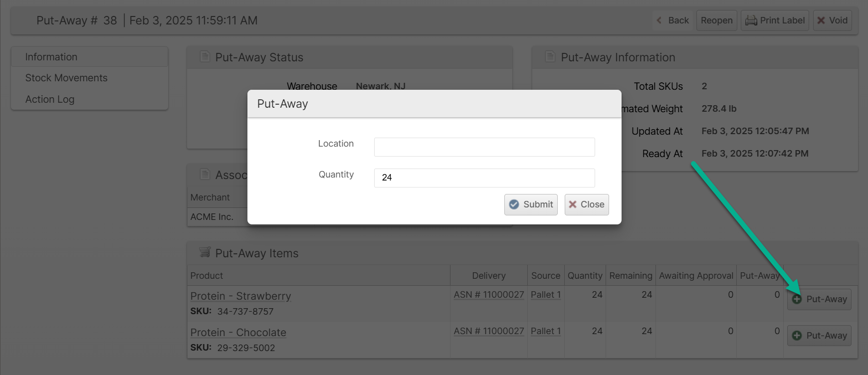
Task: Click the Put-Away Status document icon
Action: click(x=205, y=57)
